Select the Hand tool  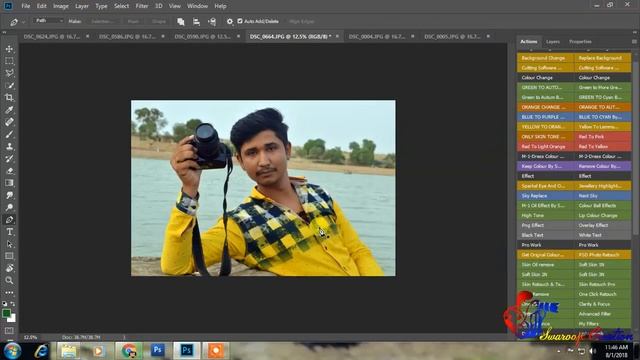(9, 268)
